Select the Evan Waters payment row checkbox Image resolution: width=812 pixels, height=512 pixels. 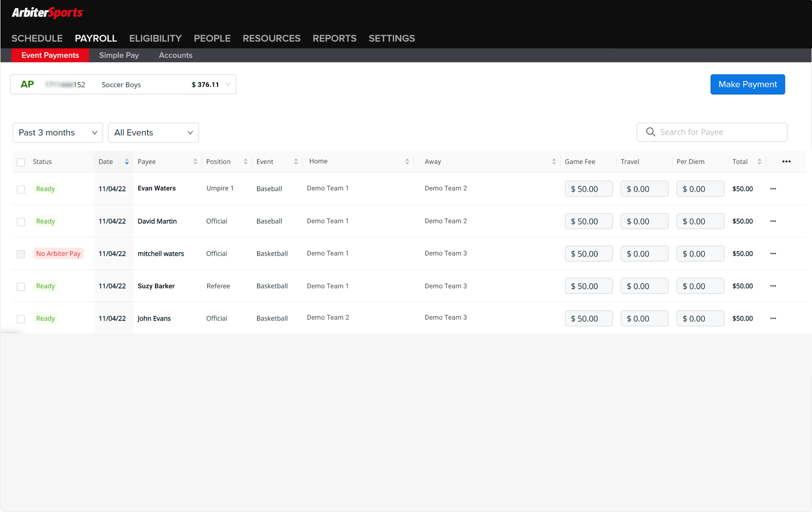click(21, 190)
